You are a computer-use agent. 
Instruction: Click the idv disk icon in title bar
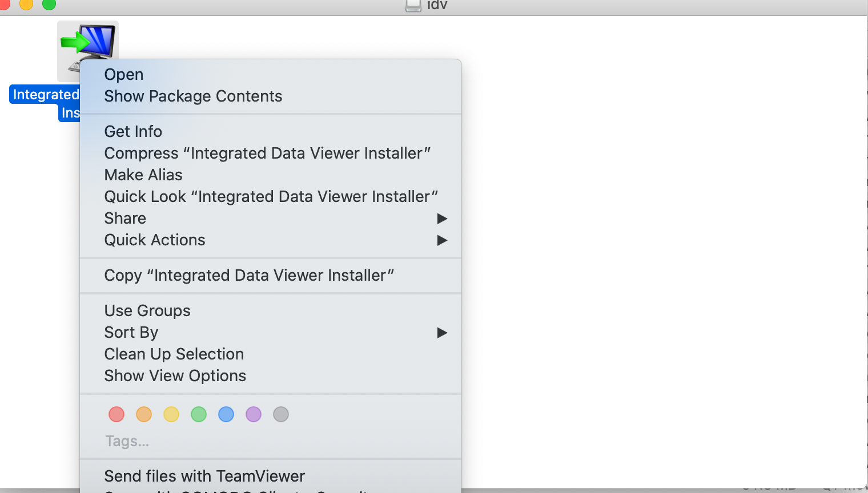pos(413,5)
